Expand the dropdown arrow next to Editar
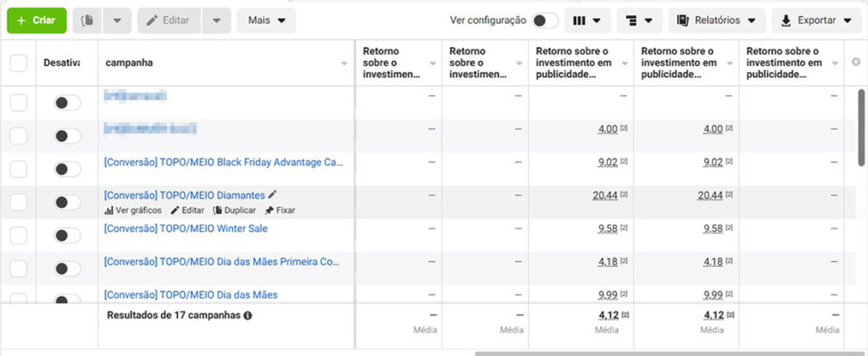The height and width of the screenshot is (356, 868). click(217, 20)
